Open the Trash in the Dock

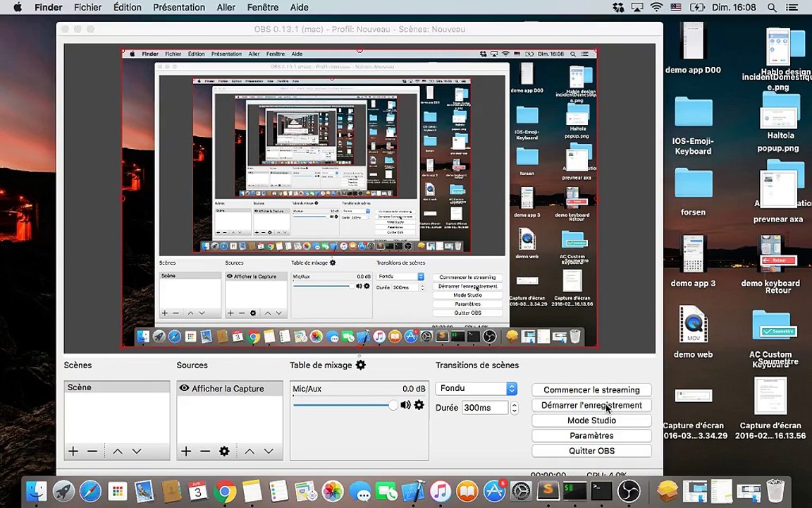(775, 491)
